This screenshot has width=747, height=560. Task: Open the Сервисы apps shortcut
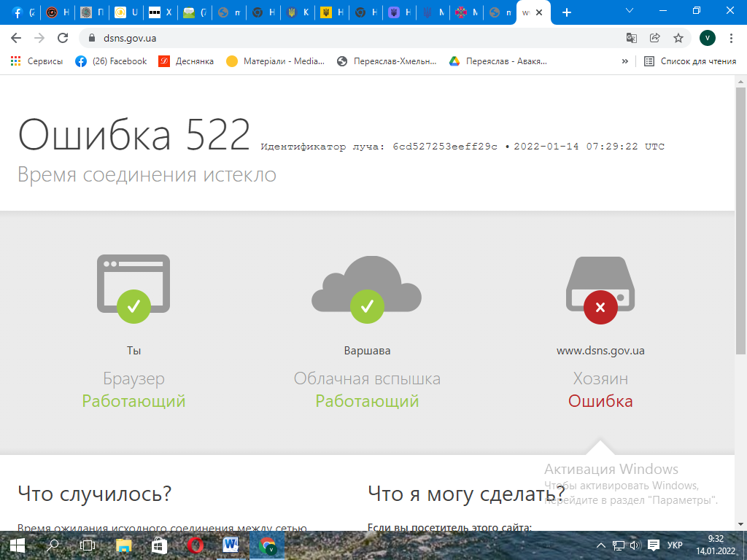(36, 61)
